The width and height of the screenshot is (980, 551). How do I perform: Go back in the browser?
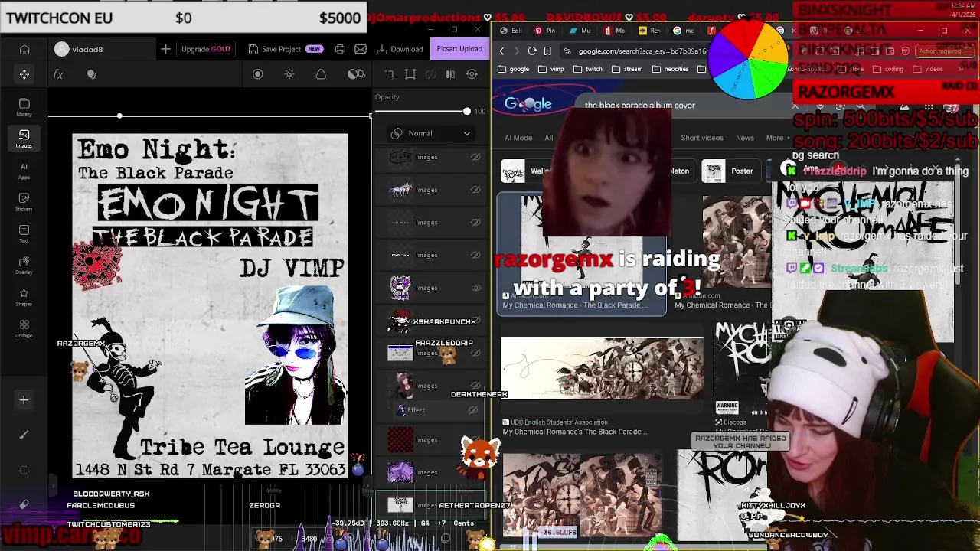coord(501,51)
